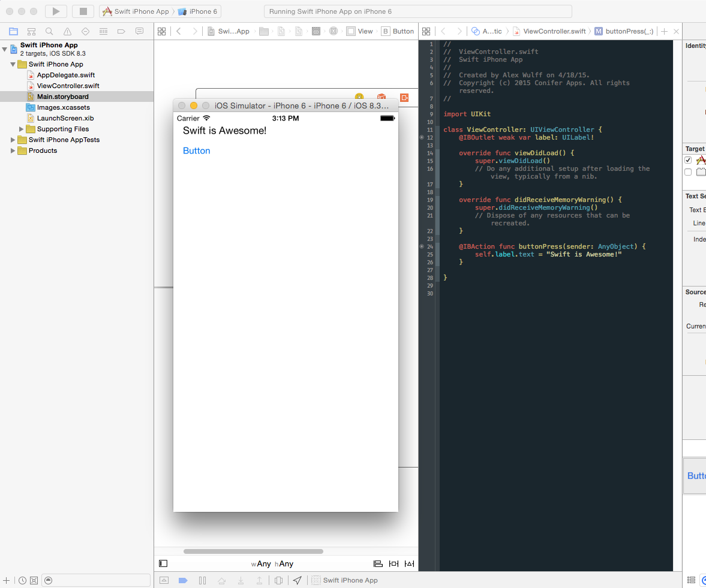Click storyboard horizontal scrollbar
The image size is (706, 588).
click(253, 551)
